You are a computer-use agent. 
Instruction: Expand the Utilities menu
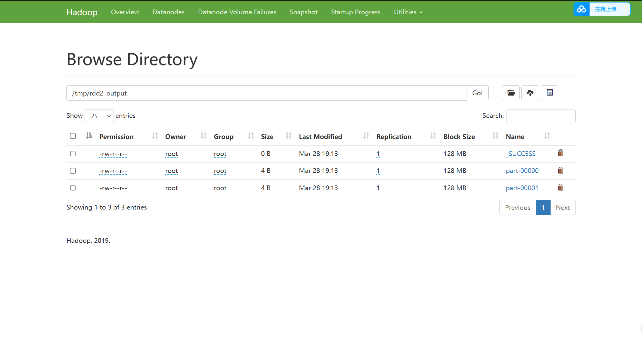[408, 12]
